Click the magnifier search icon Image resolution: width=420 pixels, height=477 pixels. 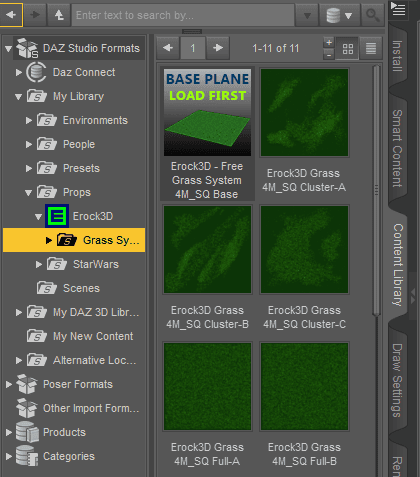click(373, 15)
